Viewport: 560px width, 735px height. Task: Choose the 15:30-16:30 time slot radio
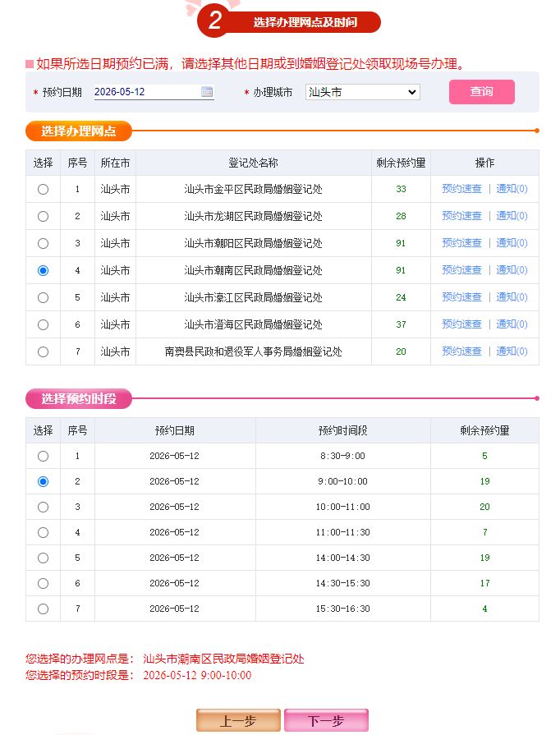click(44, 609)
